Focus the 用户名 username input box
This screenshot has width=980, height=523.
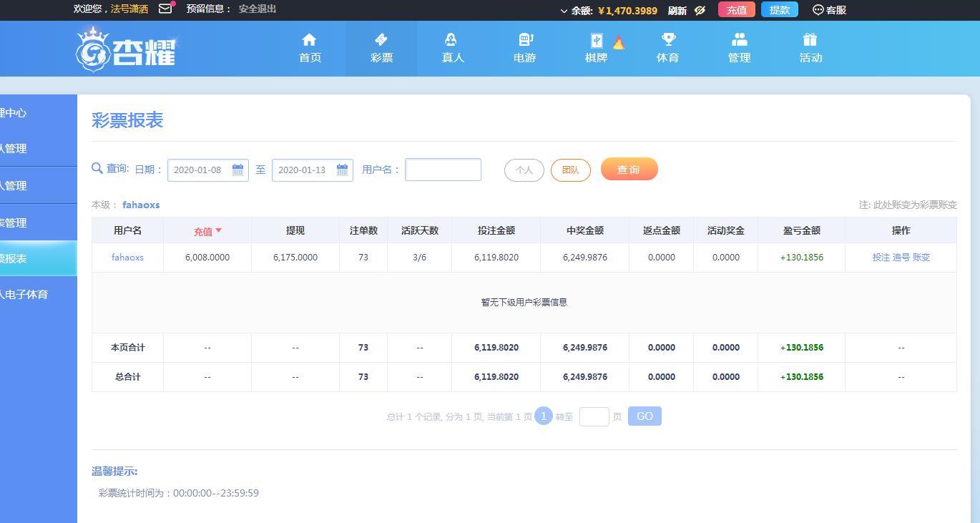[444, 170]
